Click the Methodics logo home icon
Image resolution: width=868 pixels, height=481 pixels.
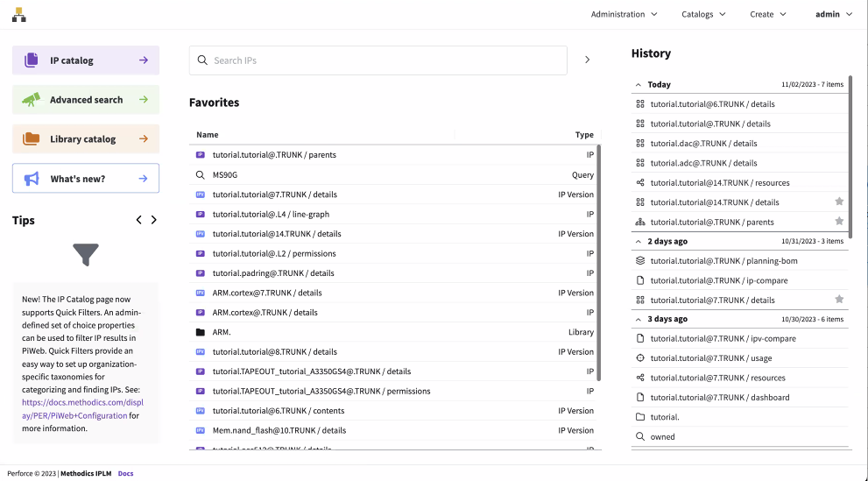click(18, 15)
